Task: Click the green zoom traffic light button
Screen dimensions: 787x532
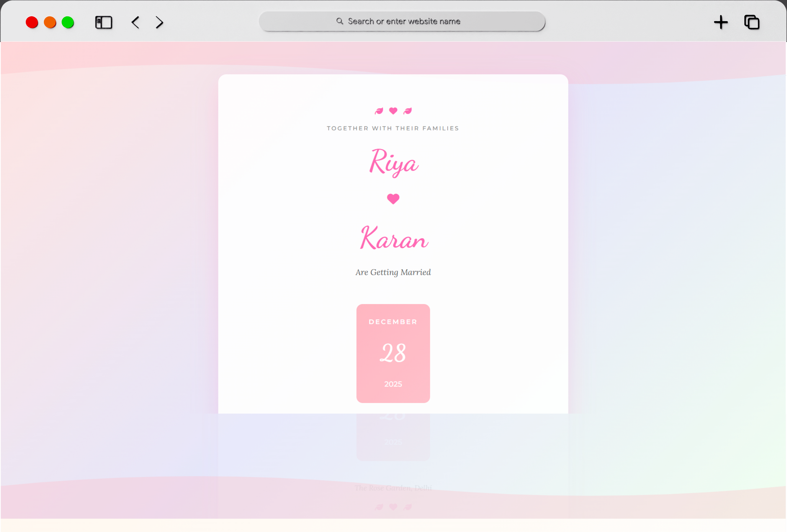Action: point(68,22)
